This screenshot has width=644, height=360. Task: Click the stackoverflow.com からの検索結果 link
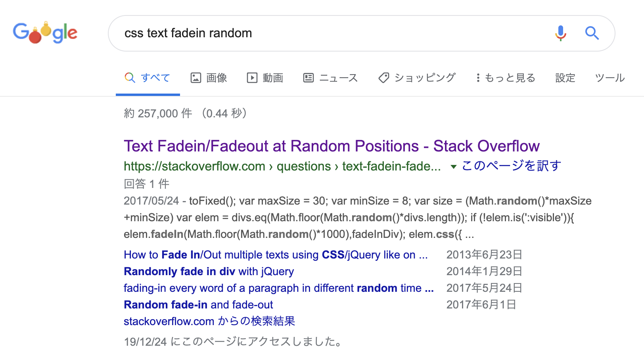[209, 321]
